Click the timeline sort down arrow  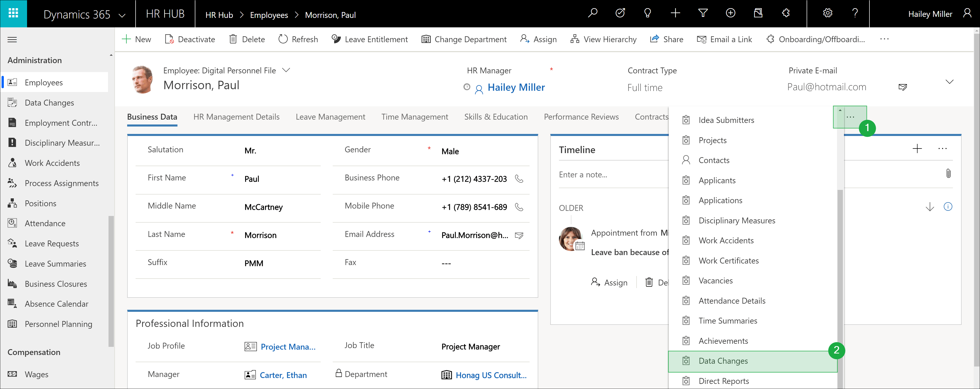coord(929,207)
